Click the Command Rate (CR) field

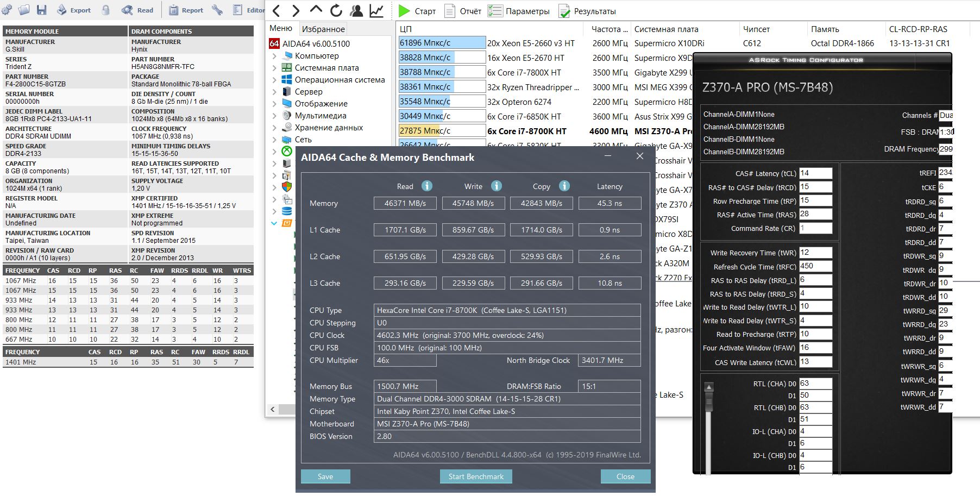coord(815,228)
